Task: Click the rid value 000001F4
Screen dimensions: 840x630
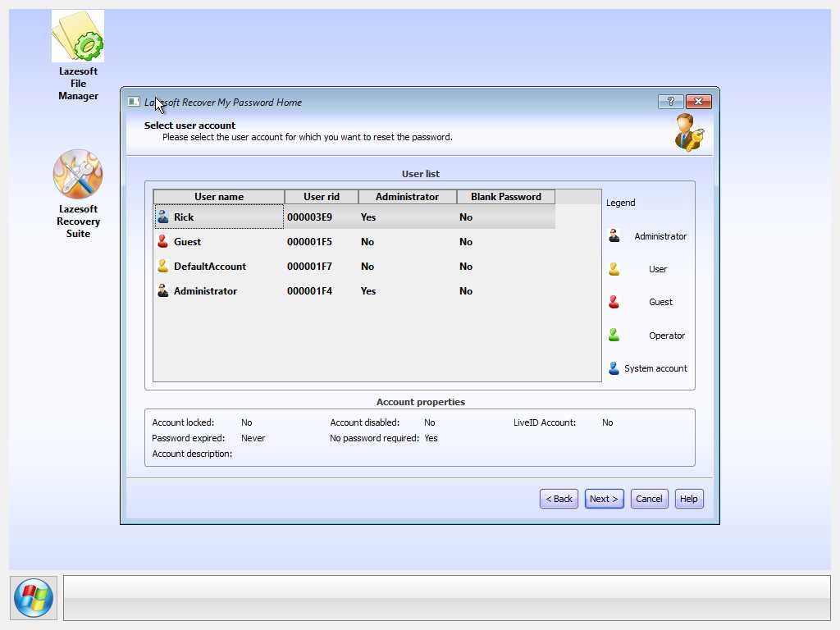Action: tap(309, 291)
